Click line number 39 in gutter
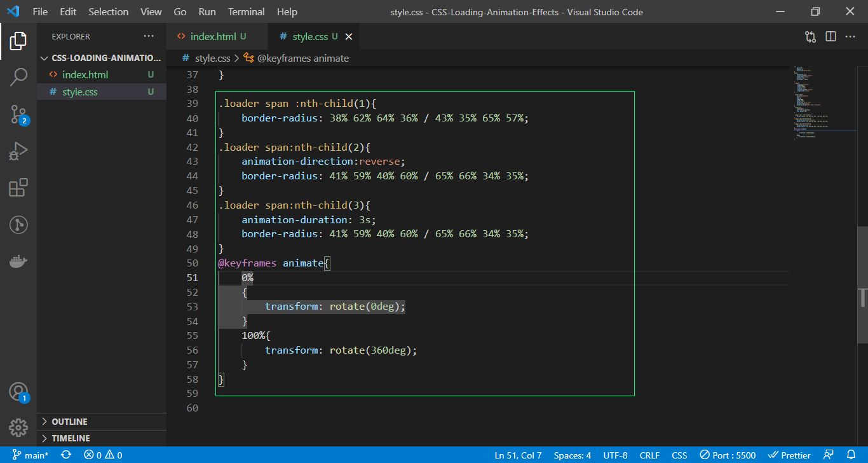This screenshot has height=463, width=868. [192, 103]
